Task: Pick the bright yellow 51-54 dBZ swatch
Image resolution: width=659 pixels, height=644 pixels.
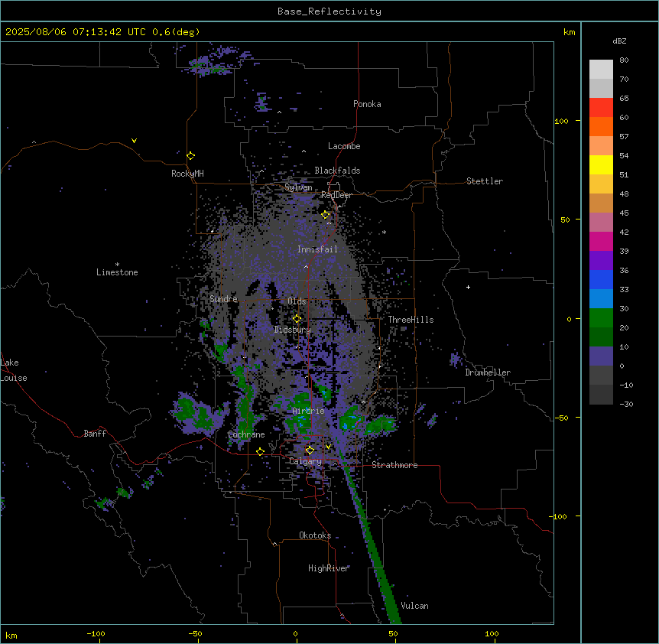Action: point(601,164)
